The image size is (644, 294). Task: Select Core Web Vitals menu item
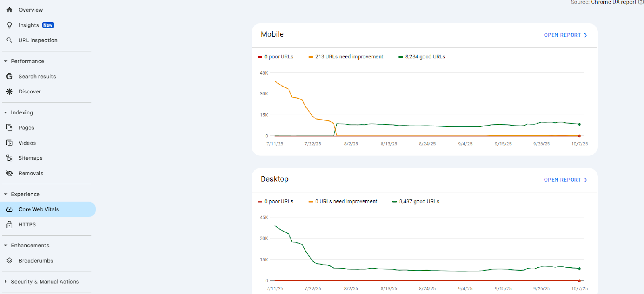[39, 209]
